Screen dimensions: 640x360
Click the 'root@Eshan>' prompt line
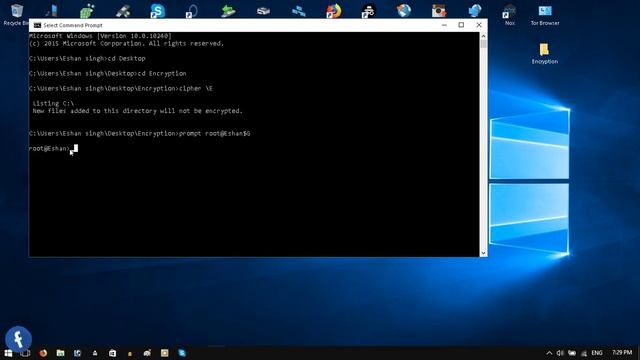point(49,149)
